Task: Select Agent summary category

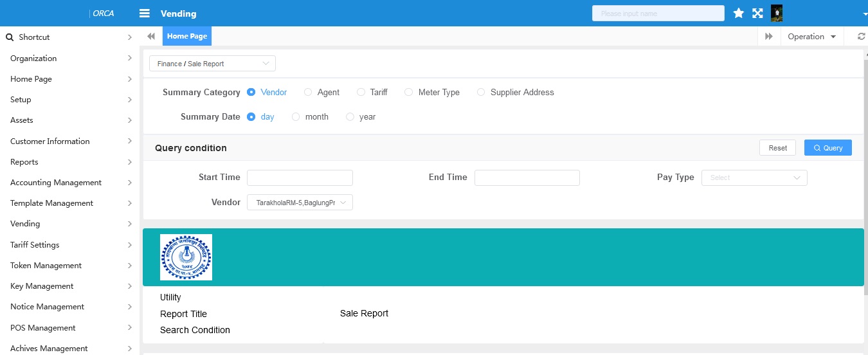Action: 309,93
